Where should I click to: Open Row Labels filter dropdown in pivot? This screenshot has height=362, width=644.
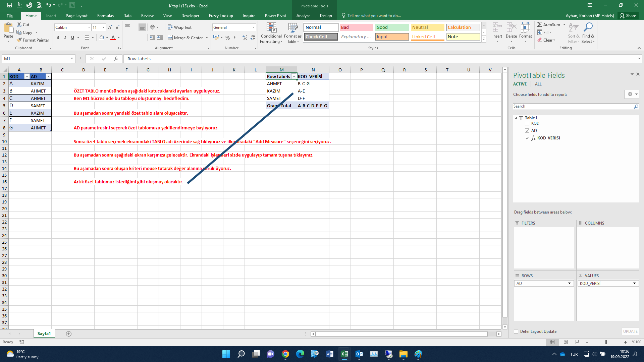294,76
